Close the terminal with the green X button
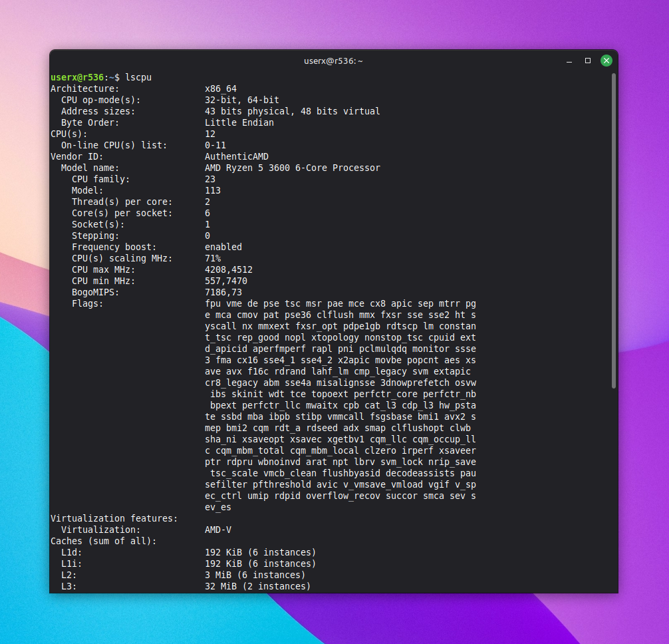The width and height of the screenshot is (669, 644). coord(606,61)
